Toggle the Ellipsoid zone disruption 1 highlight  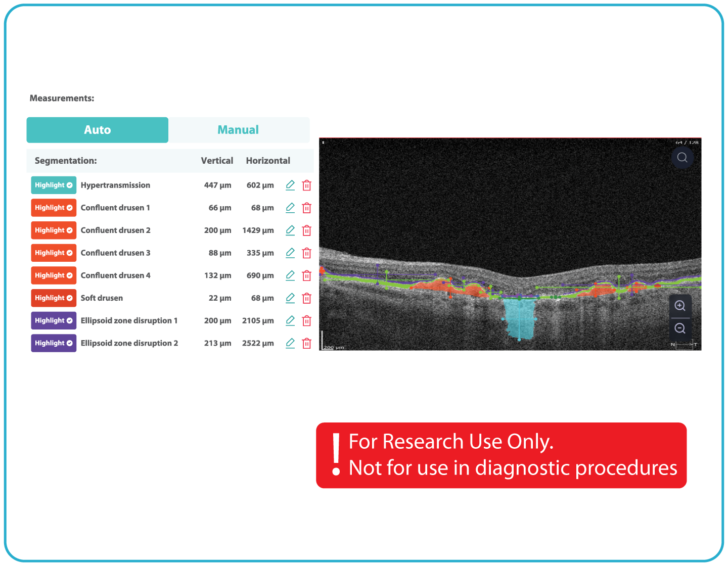[x=53, y=320]
